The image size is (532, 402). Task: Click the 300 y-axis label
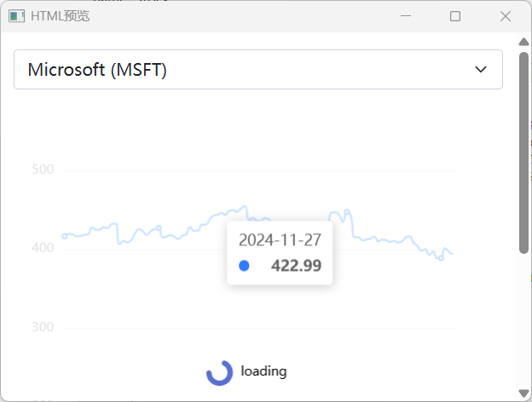43,327
